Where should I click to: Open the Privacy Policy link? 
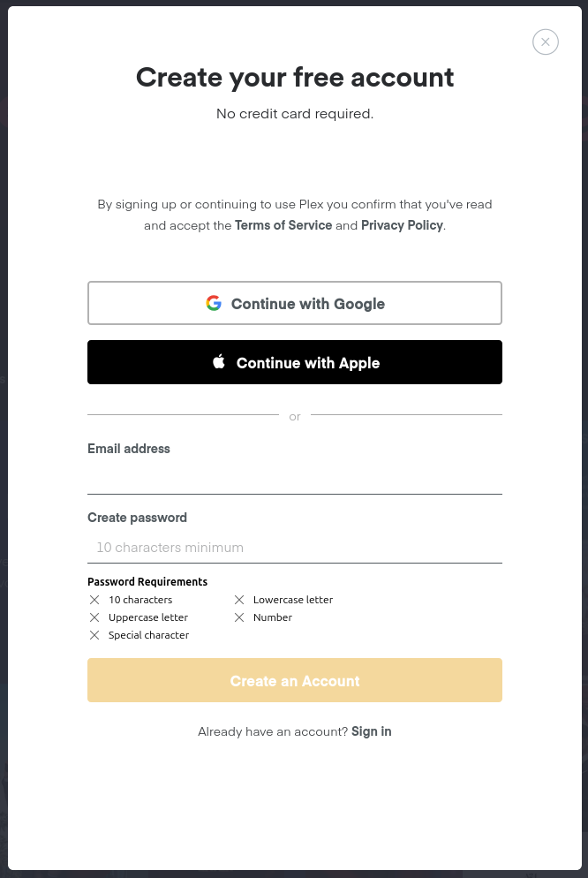pos(402,225)
